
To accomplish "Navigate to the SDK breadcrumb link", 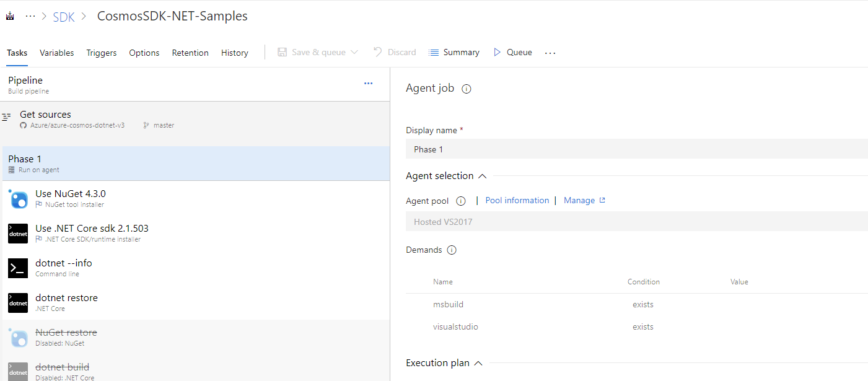I will [64, 17].
